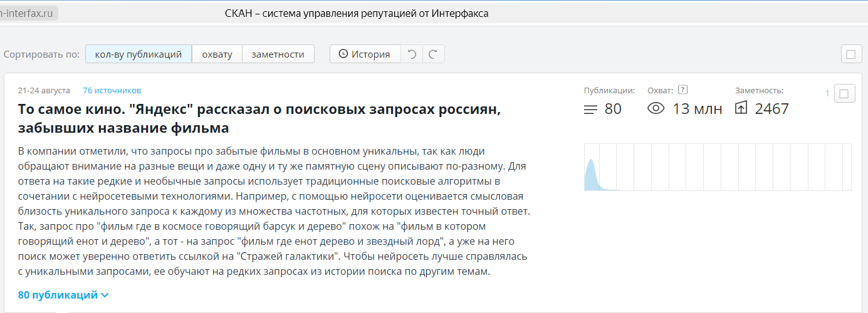Open the История button
Screen dimensions: 868x313
pos(365,54)
